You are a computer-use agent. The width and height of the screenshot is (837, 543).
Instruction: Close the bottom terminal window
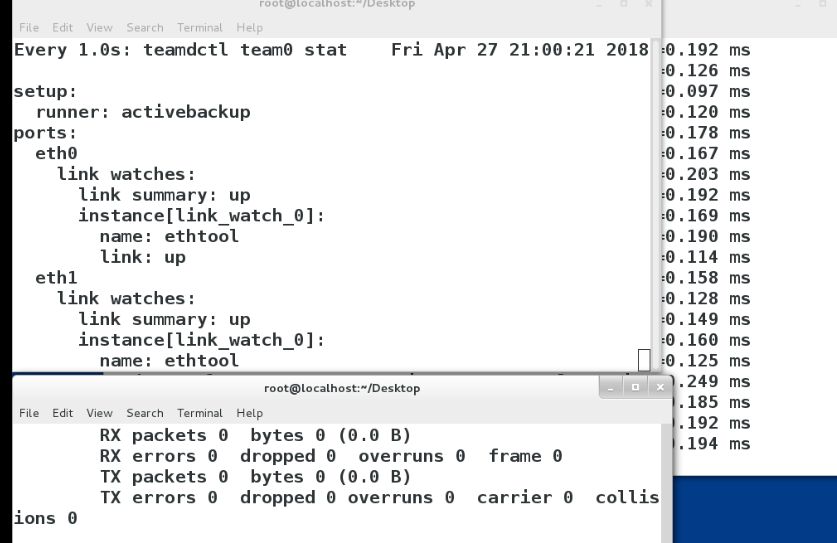tap(660, 387)
